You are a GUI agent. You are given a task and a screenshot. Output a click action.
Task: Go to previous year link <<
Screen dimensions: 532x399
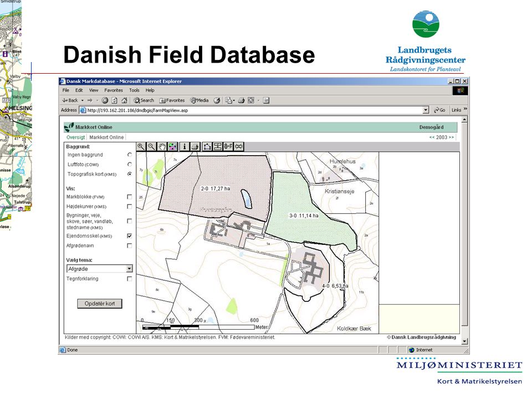(432, 137)
